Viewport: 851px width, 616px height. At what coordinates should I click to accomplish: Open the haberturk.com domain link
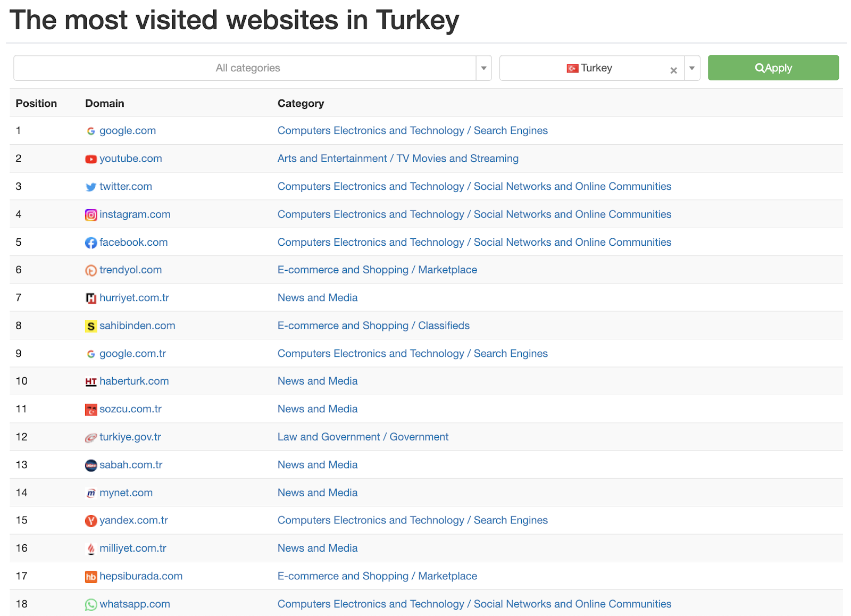(x=134, y=381)
